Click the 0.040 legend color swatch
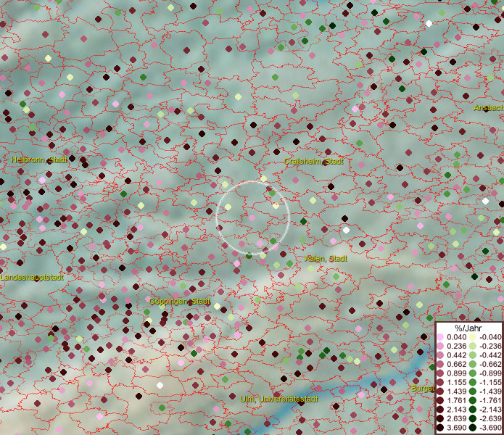Screen dimensions: 504x435 (x=440, y=337)
